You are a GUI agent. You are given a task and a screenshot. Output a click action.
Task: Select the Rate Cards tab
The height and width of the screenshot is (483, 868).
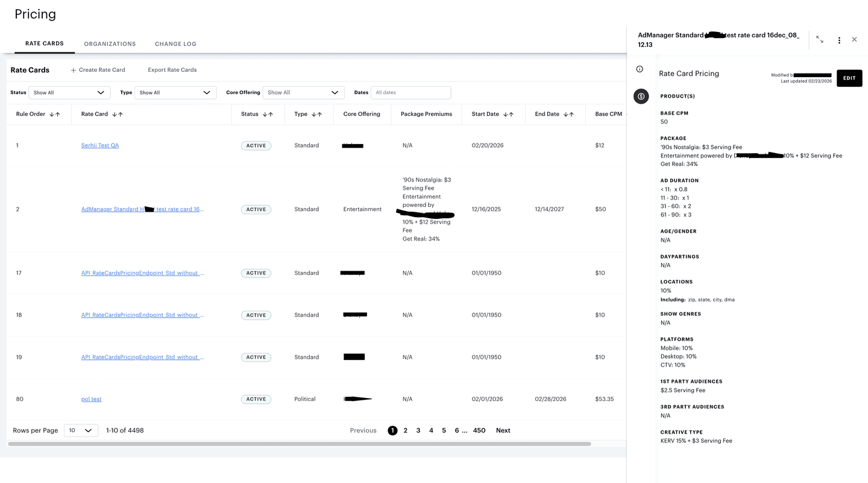tap(44, 43)
